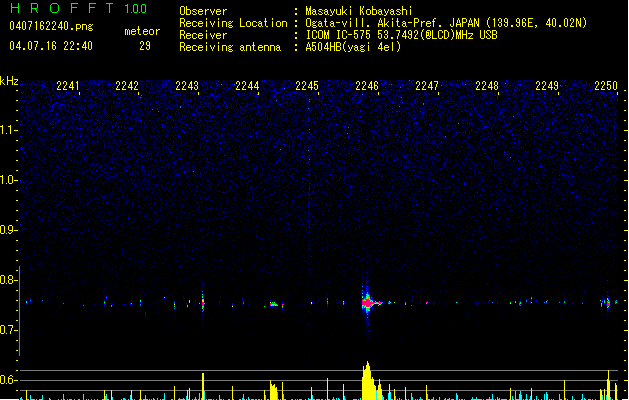This screenshot has width=629, height=400.
Task: Click the meteor echo near 2243
Action: [x=203, y=303]
